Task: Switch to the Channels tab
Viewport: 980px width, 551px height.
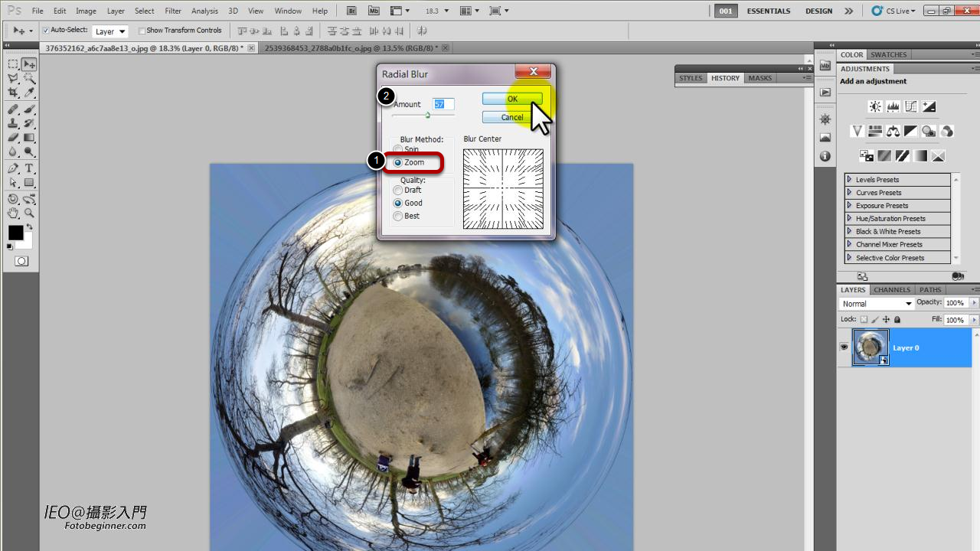Action: 892,290
